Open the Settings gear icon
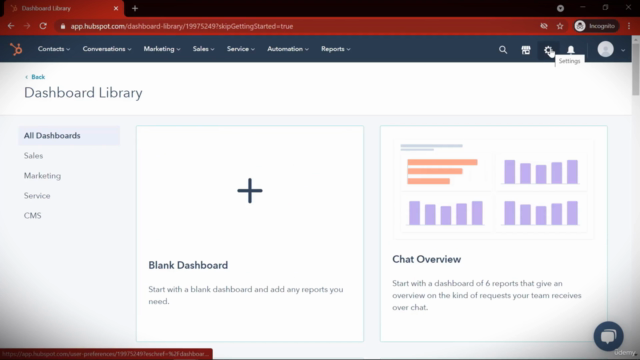This screenshot has width=640, height=360. (x=548, y=50)
